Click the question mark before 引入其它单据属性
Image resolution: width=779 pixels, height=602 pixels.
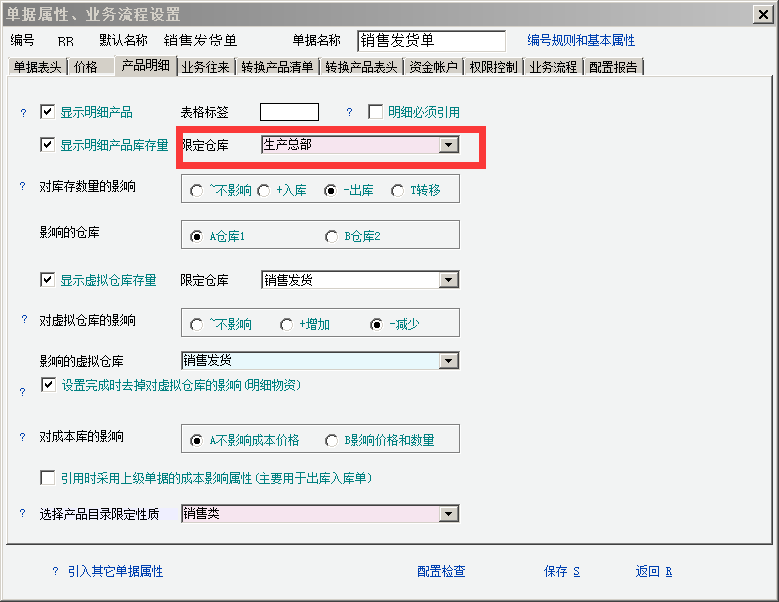pyautogui.click(x=55, y=572)
